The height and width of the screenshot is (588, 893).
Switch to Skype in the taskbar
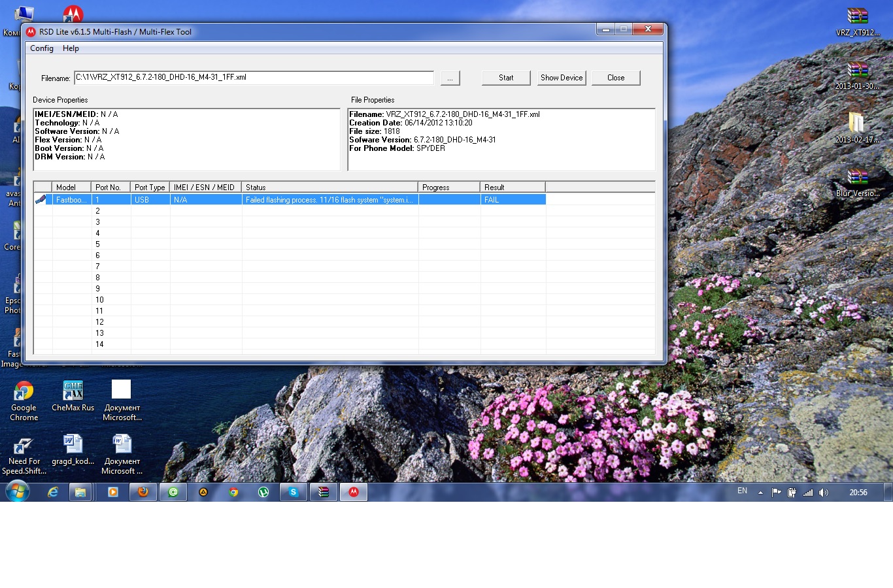click(294, 492)
